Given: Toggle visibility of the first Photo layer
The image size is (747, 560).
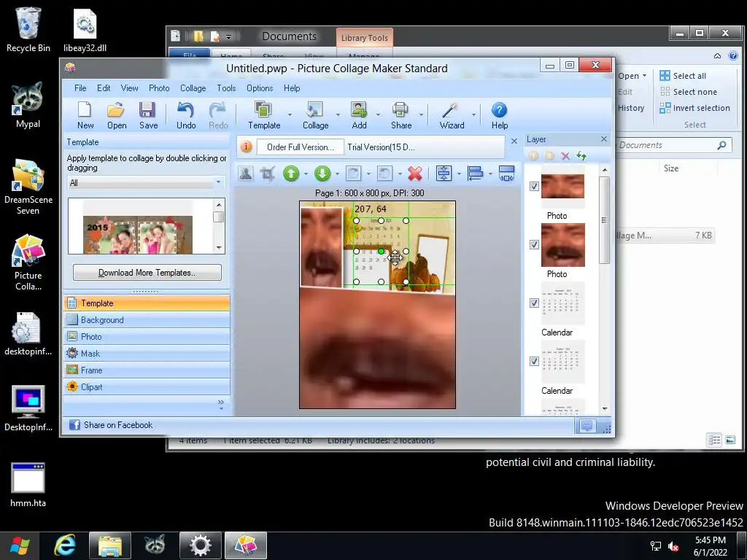Looking at the screenshot, I should click(534, 186).
